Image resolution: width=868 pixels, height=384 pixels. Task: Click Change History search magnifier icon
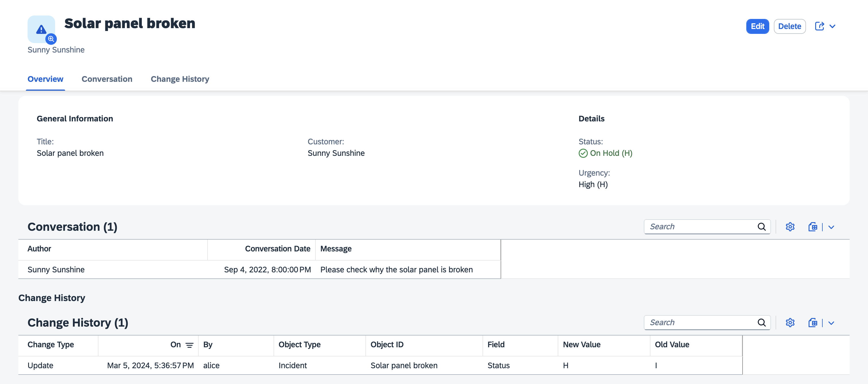(762, 323)
